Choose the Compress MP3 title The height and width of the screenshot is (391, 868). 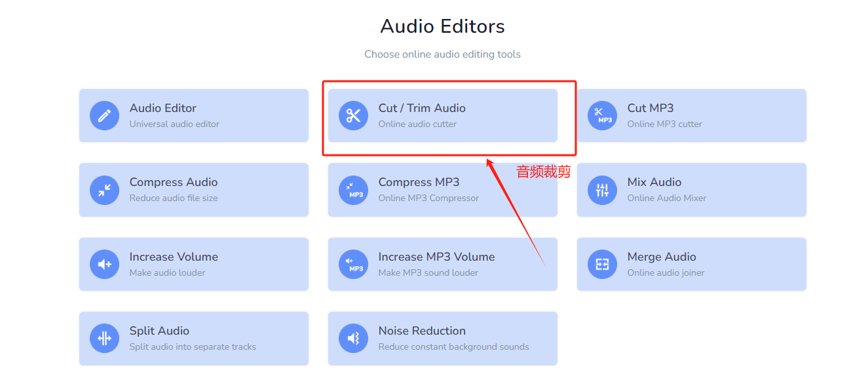(419, 182)
